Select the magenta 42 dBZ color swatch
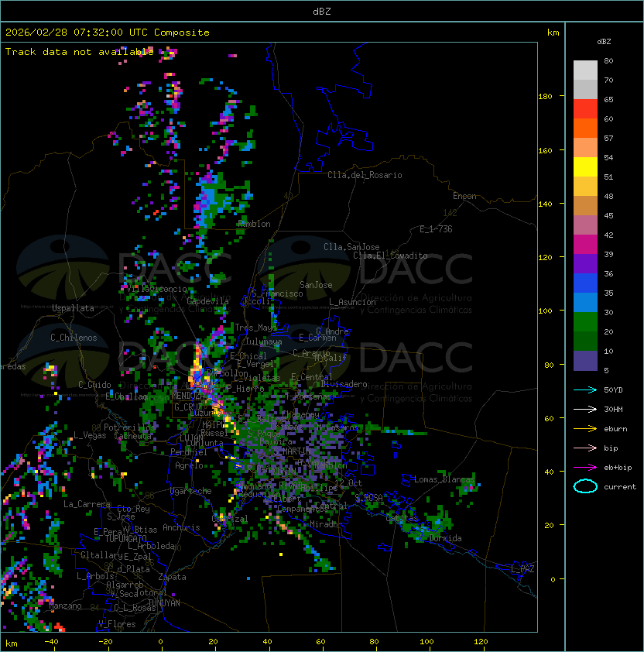 click(585, 245)
